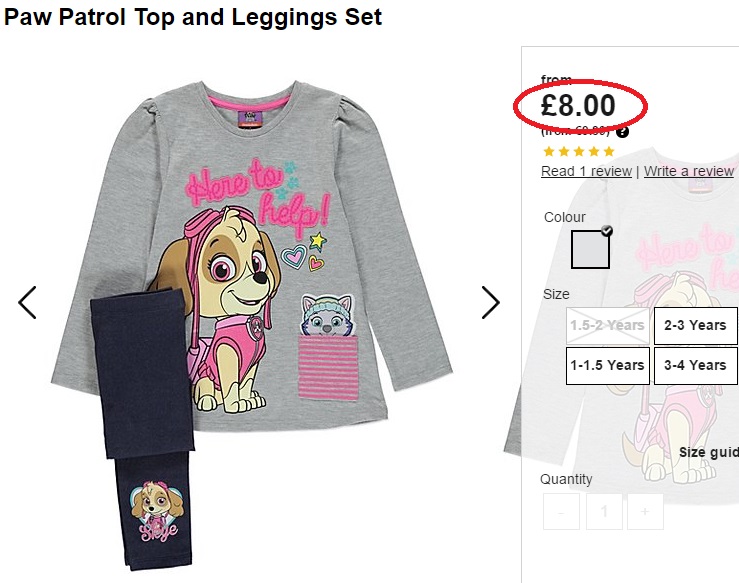Click the price info question mark icon

tap(622, 131)
